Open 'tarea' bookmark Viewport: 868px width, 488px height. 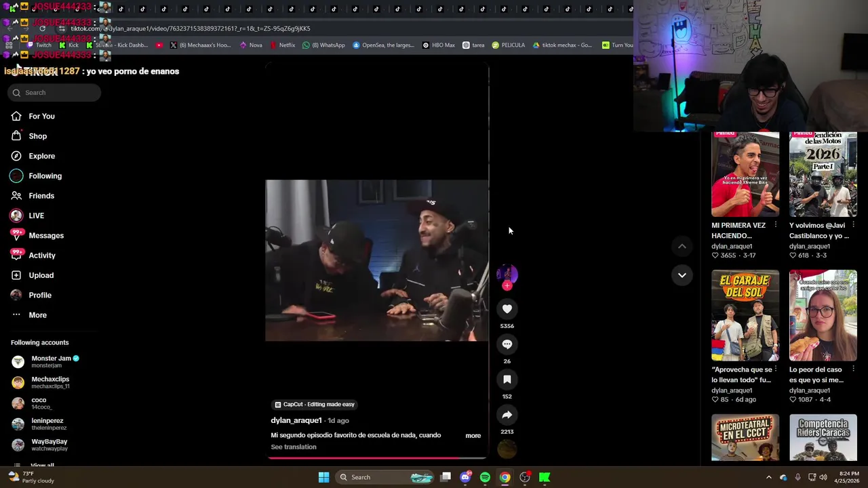[473, 45]
